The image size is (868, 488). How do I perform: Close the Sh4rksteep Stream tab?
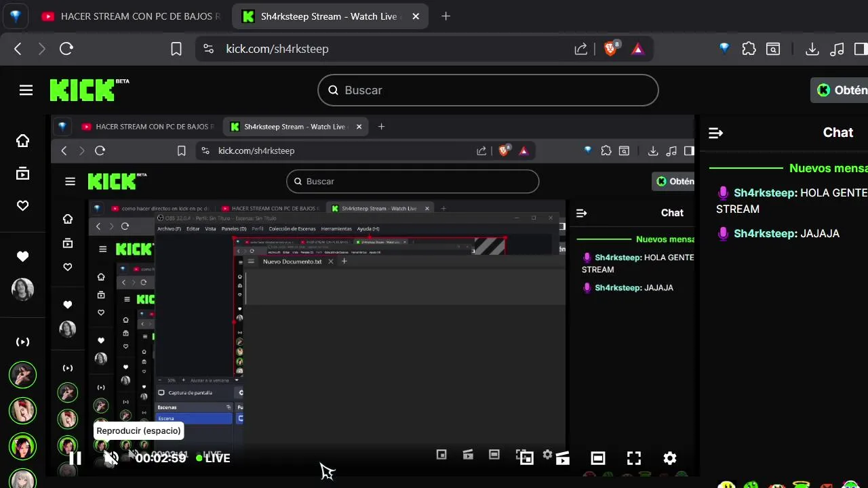click(416, 16)
